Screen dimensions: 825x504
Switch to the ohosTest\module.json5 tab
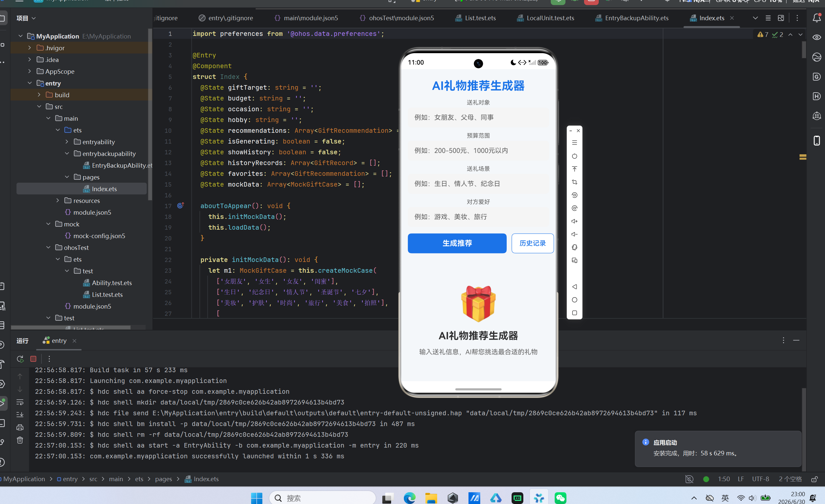pos(397,18)
